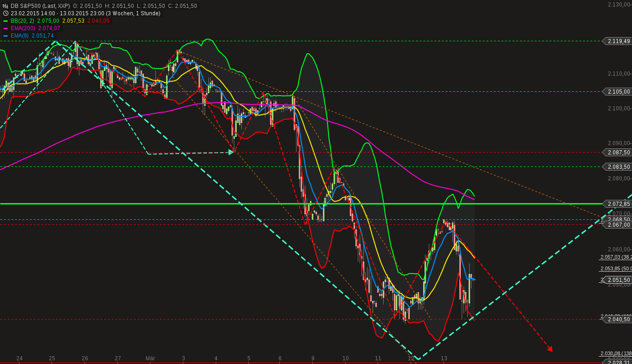Click the red arrowhead at projection end
Image resolution: width=632 pixels, height=364 pixels.
550,349
